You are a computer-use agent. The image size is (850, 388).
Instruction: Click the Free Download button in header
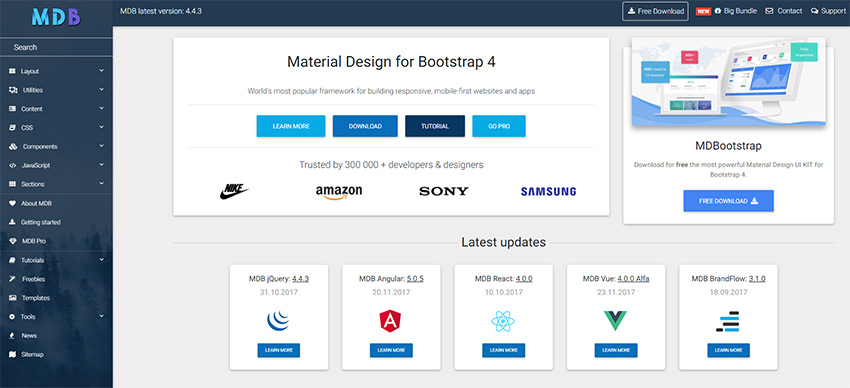point(655,11)
